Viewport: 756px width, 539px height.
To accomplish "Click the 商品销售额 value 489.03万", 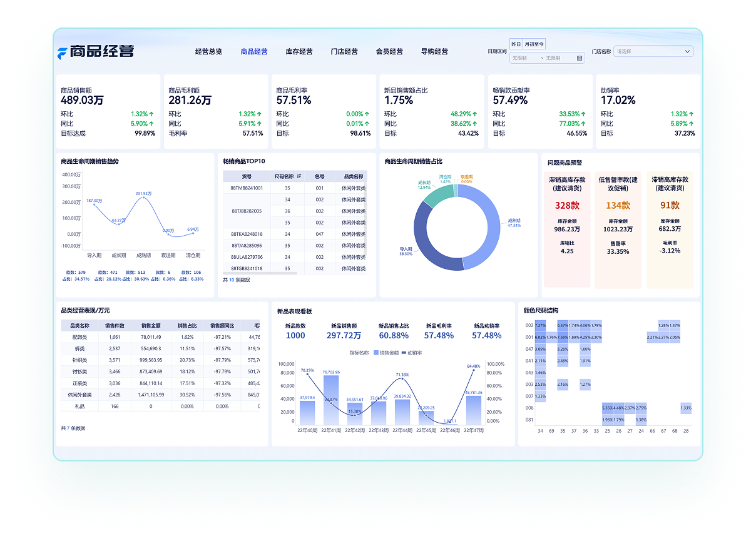I will 82,100.
